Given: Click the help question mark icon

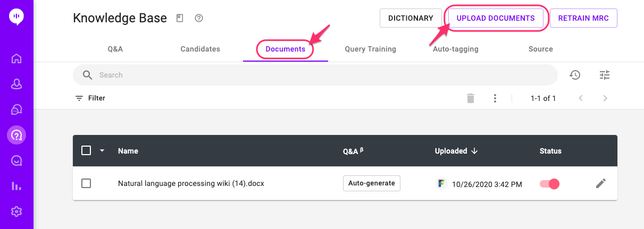Looking at the screenshot, I should [x=199, y=18].
